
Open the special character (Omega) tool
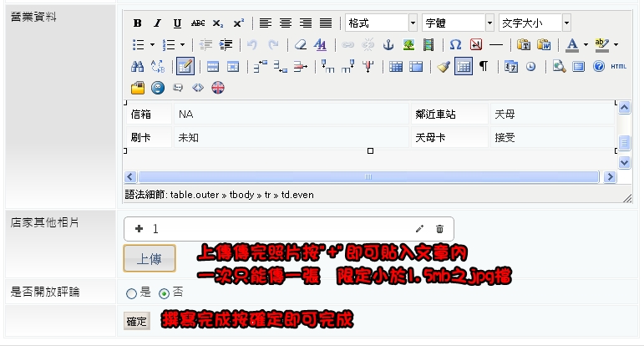(455, 44)
